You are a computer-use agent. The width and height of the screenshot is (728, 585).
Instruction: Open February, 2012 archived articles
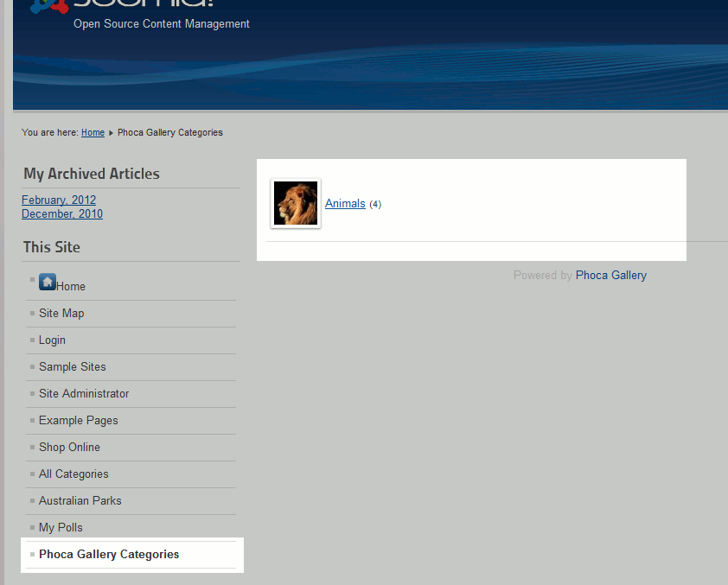pyautogui.click(x=59, y=200)
